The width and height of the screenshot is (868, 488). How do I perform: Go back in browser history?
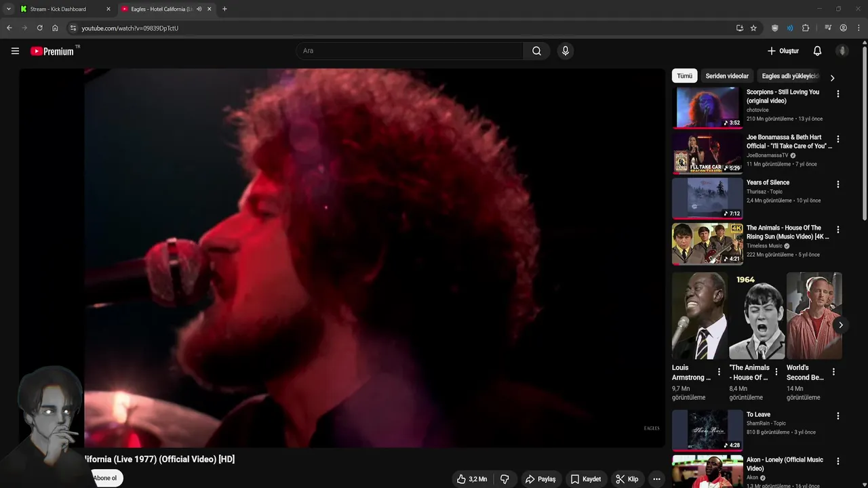(9, 28)
